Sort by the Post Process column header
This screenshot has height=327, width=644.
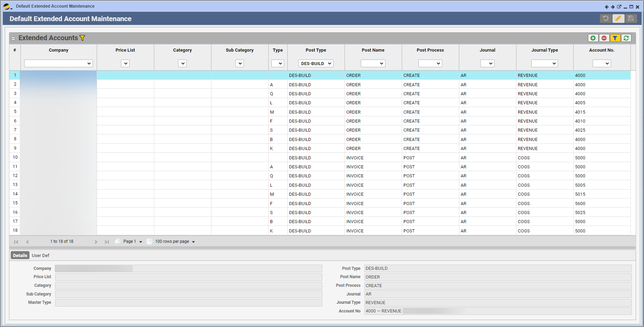(430, 50)
